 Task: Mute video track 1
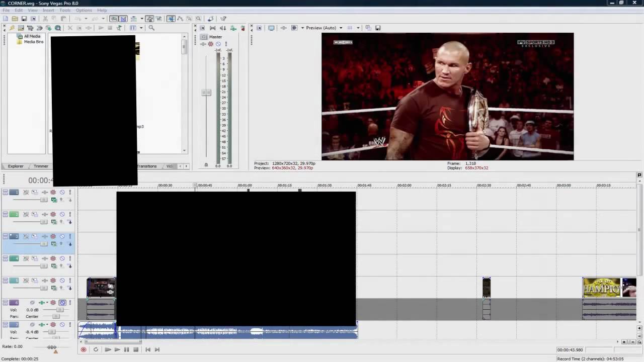[62, 192]
